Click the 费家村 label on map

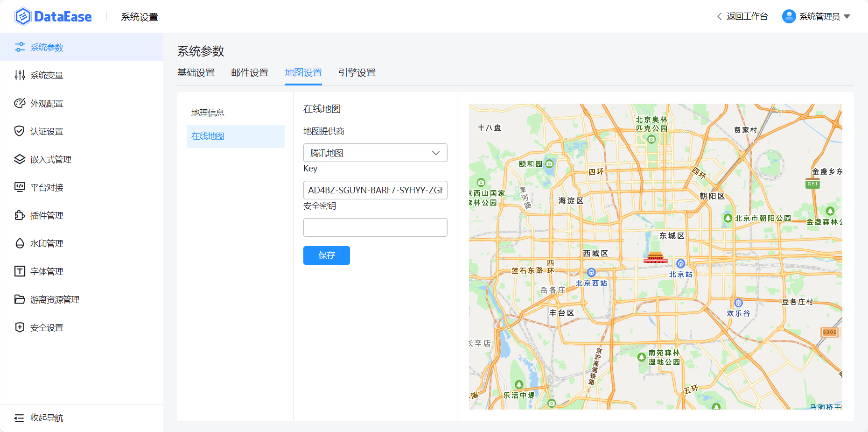[746, 130]
